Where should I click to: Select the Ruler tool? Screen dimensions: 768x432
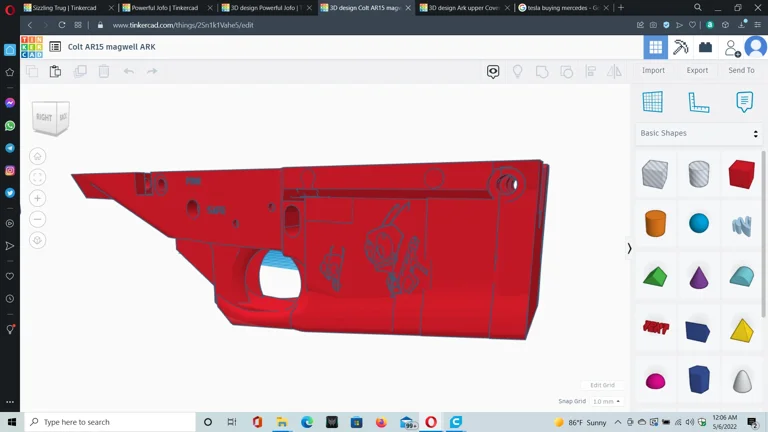(698, 102)
